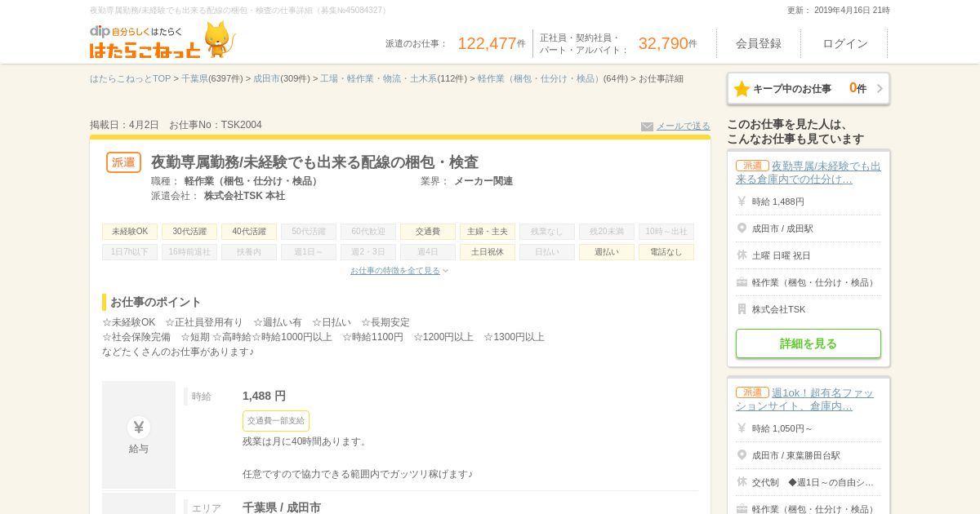980x514 pixels.
Task: Click the はたらこねっと logo
Action: coord(145,42)
